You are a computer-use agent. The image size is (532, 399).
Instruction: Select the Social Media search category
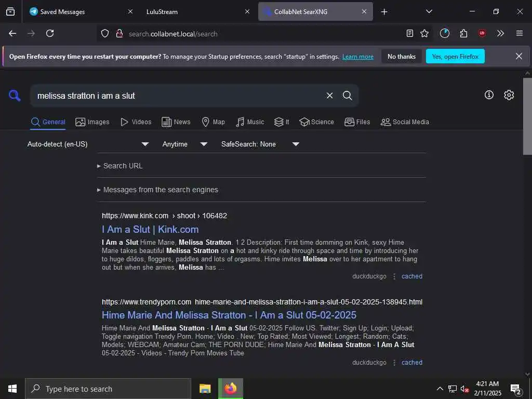click(x=405, y=122)
